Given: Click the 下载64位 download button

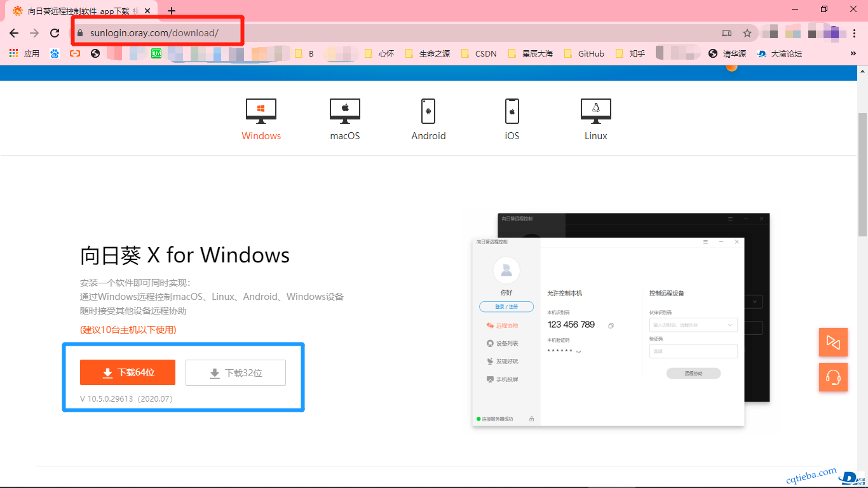Looking at the screenshot, I should click(x=128, y=372).
